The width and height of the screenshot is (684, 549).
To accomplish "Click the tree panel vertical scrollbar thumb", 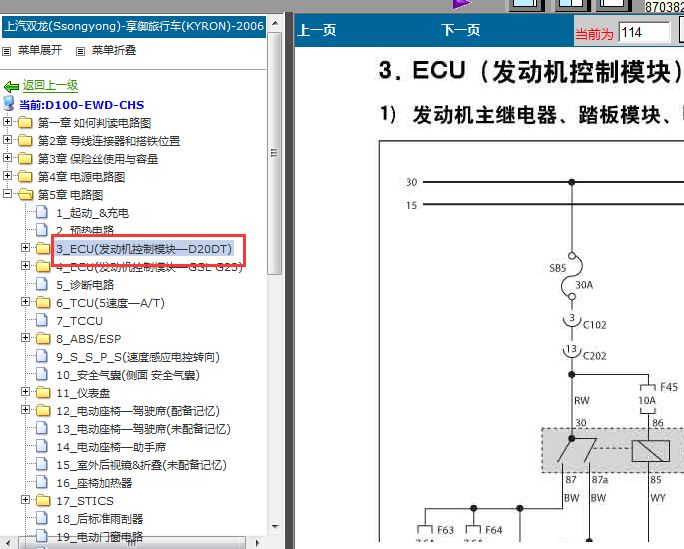I will pos(274,153).
